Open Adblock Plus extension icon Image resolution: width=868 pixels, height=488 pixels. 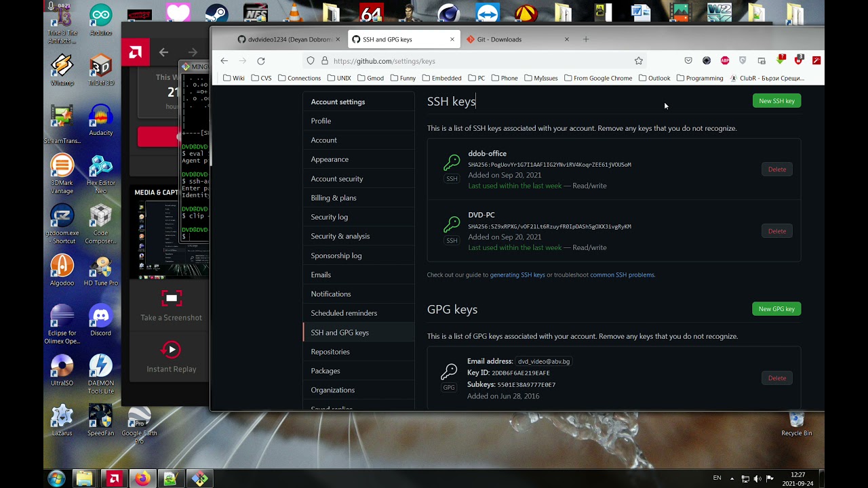tap(725, 61)
